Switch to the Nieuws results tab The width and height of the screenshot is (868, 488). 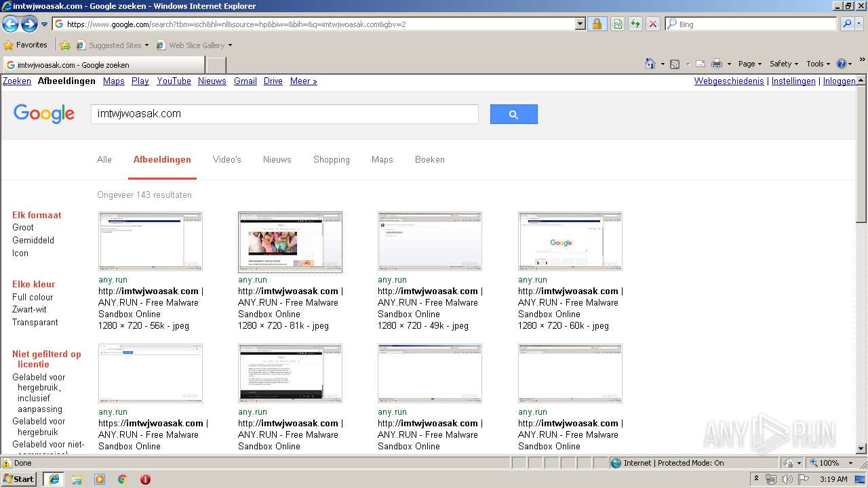277,160
